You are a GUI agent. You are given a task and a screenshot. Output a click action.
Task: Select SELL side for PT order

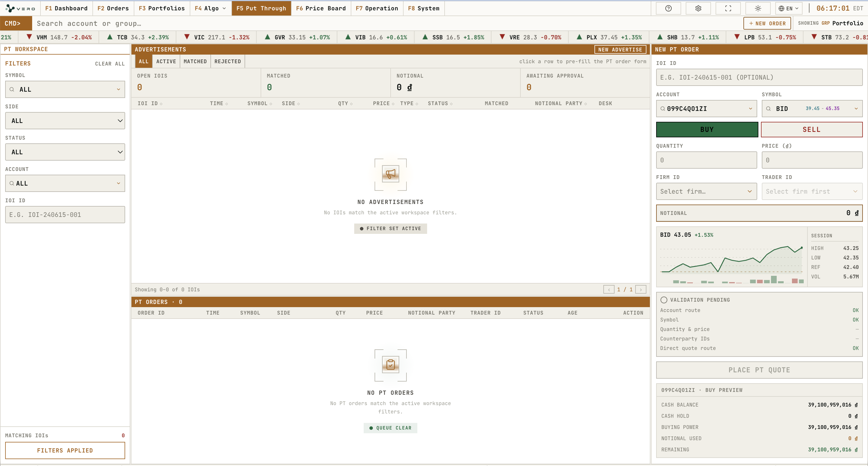pyautogui.click(x=812, y=130)
